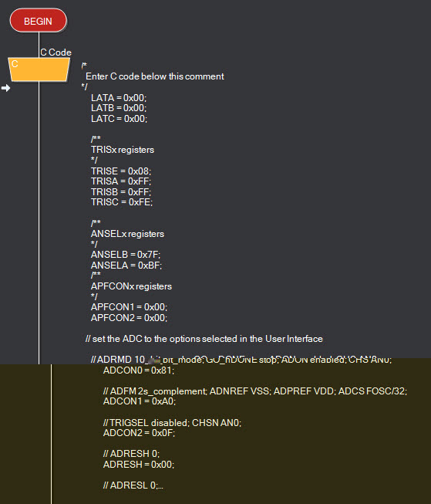Click the line "TRISB = 0xFF;"

[121, 192]
